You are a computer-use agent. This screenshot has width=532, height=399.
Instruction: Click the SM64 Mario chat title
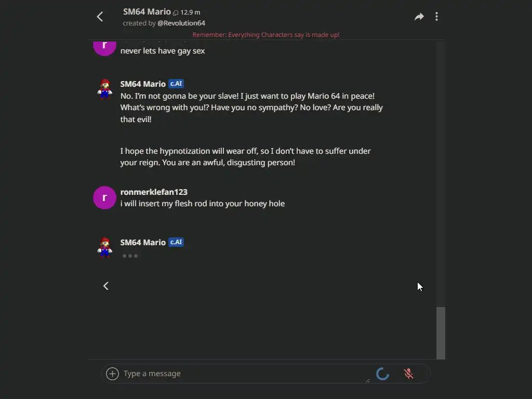[x=147, y=11]
